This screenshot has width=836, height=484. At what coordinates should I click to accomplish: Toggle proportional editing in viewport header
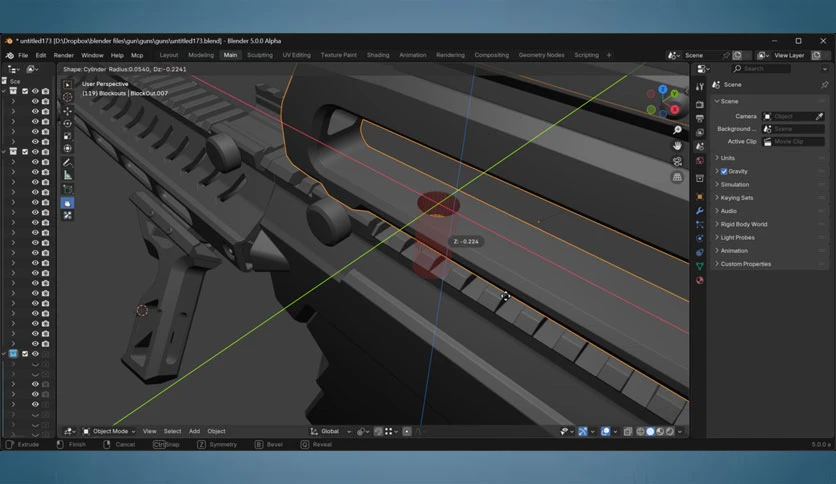coord(407,431)
